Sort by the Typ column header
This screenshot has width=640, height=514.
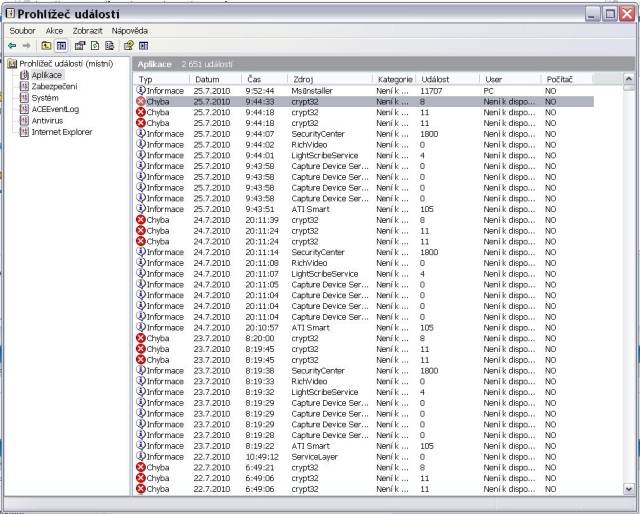coord(162,79)
